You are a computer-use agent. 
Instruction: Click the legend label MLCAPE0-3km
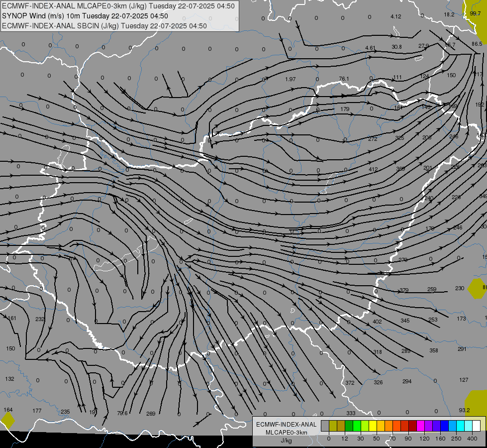pos(286,433)
